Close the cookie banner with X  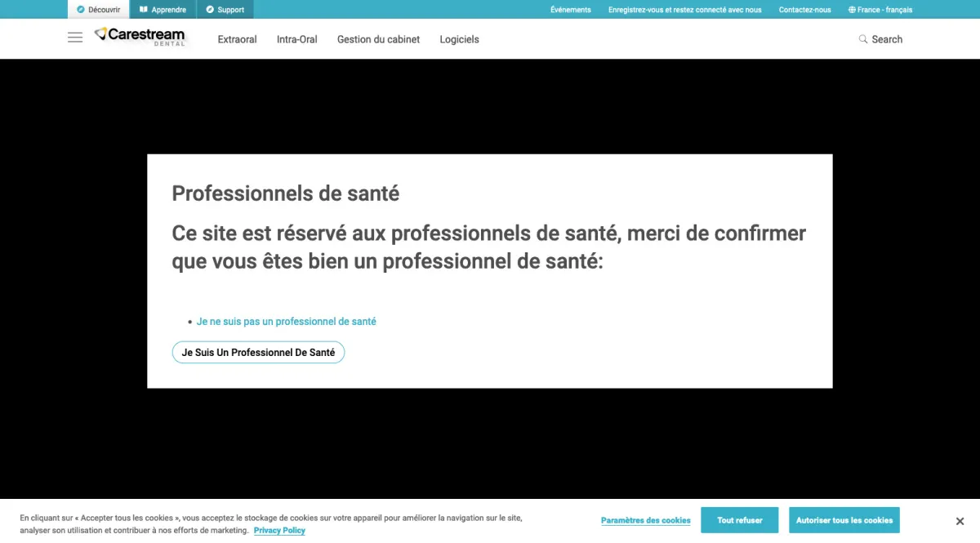click(960, 521)
